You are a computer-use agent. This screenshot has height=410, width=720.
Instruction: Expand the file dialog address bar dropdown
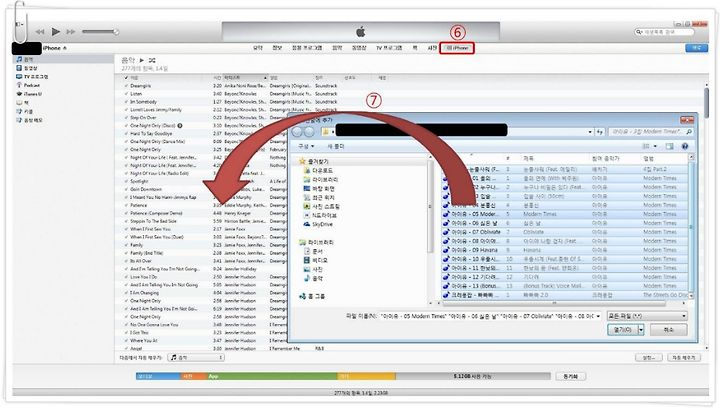point(590,132)
